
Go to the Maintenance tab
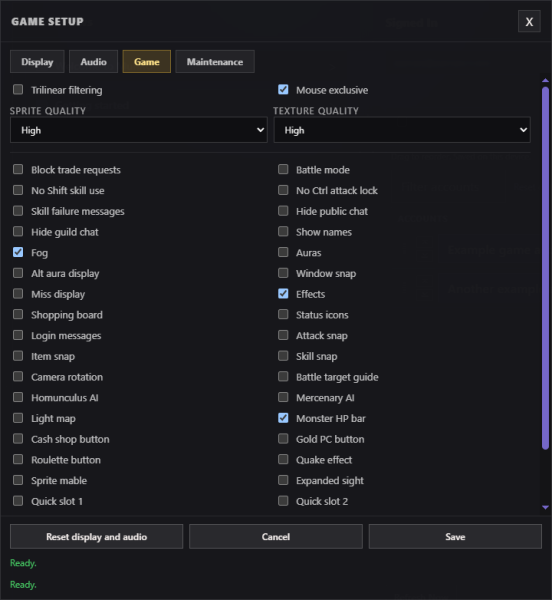215,62
